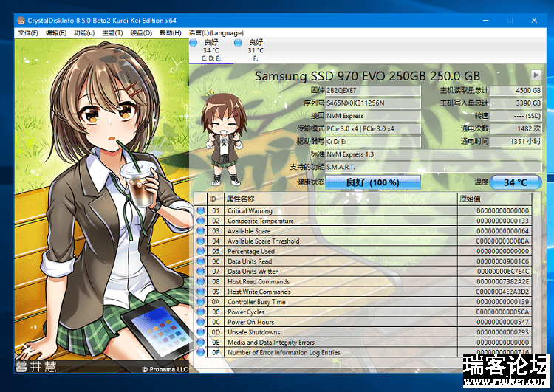The height and width of the screenshot is (392, 554).
Task: Click status orb of Host Write Commands row
Action: coord(201,292)
